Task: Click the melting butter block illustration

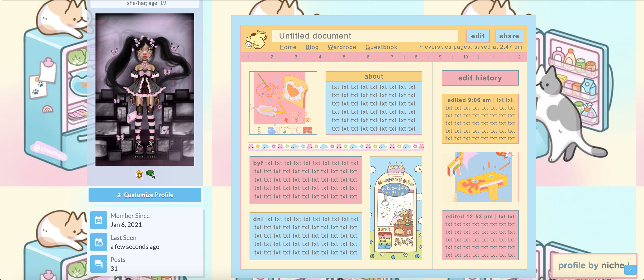Action: (x=480, y=177)
